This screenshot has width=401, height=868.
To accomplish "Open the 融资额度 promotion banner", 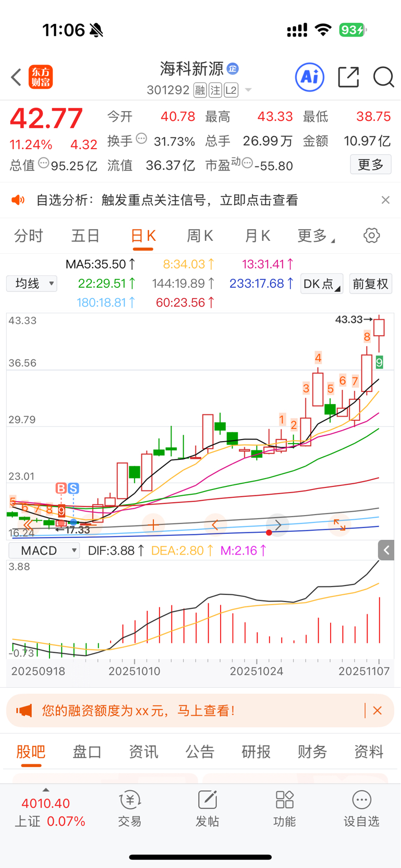I will (x=200, y=711).
